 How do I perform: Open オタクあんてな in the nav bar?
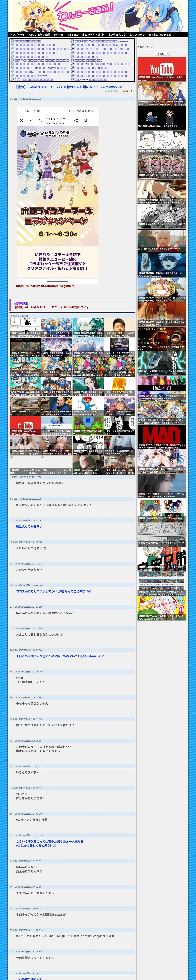point(117,35)
